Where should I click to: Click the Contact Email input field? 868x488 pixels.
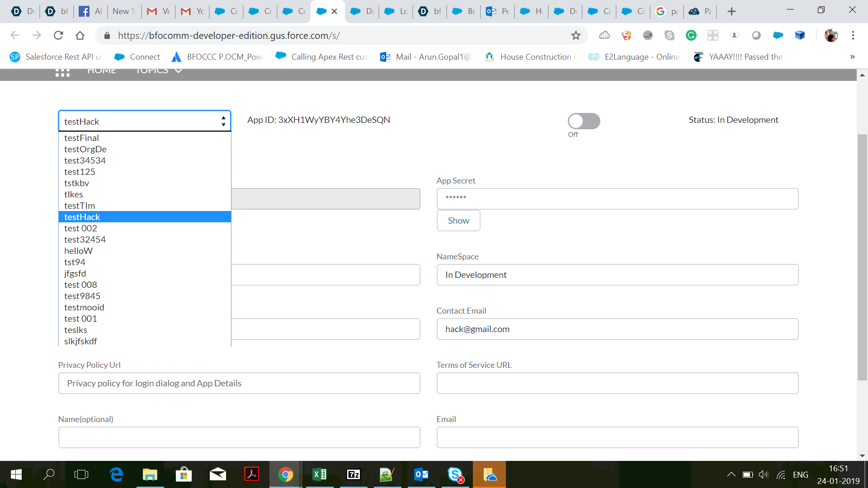click(x=617, y=329)
